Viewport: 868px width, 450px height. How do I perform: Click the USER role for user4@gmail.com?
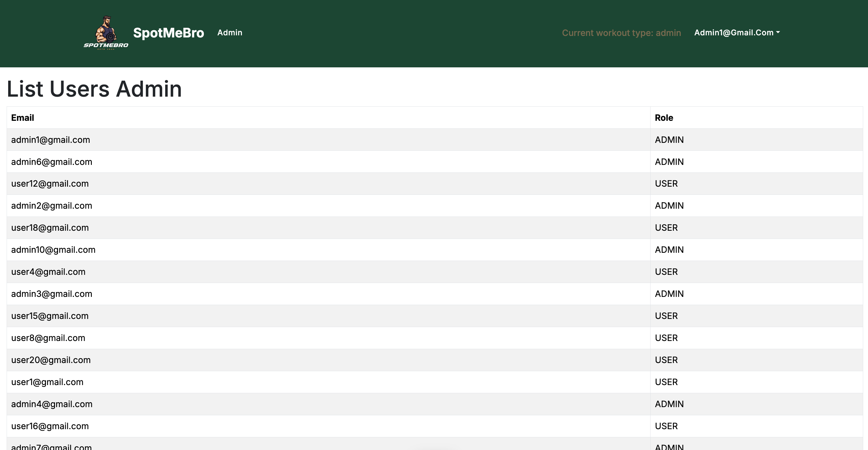[x=666, y=272]
